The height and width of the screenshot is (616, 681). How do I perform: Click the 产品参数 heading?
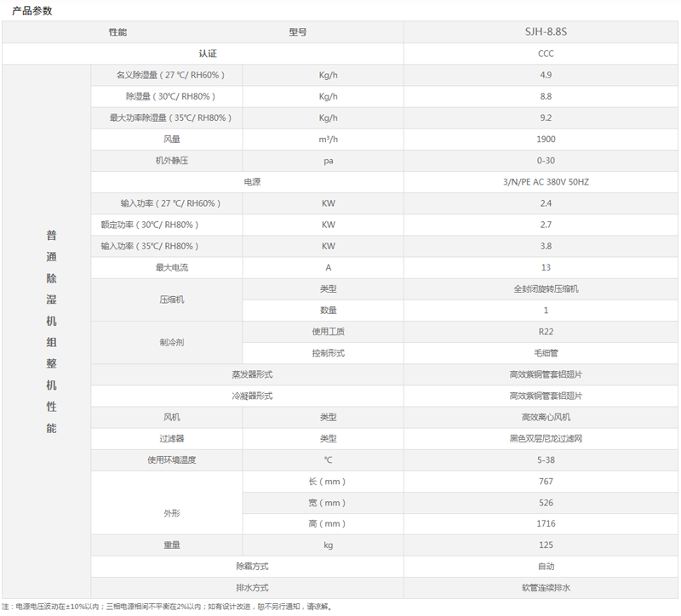click(31, 10)
